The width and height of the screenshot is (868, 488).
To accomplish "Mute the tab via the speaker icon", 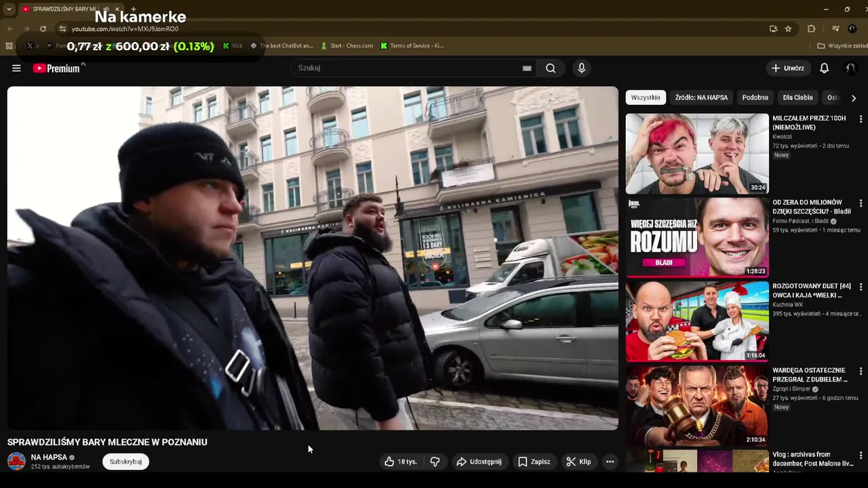I will 106,9.
